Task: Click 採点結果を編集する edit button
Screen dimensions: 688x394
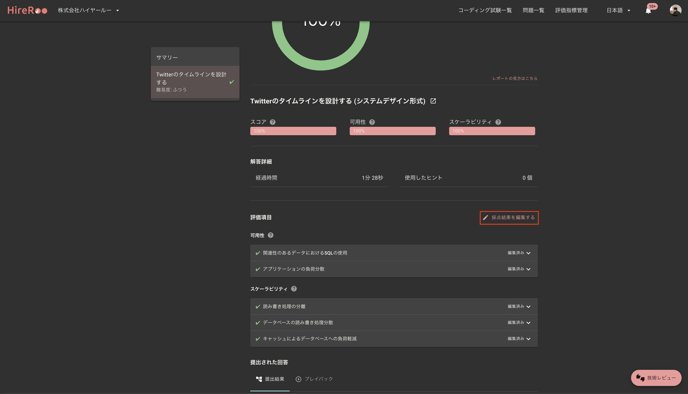Action: click(x=509, y=218)
